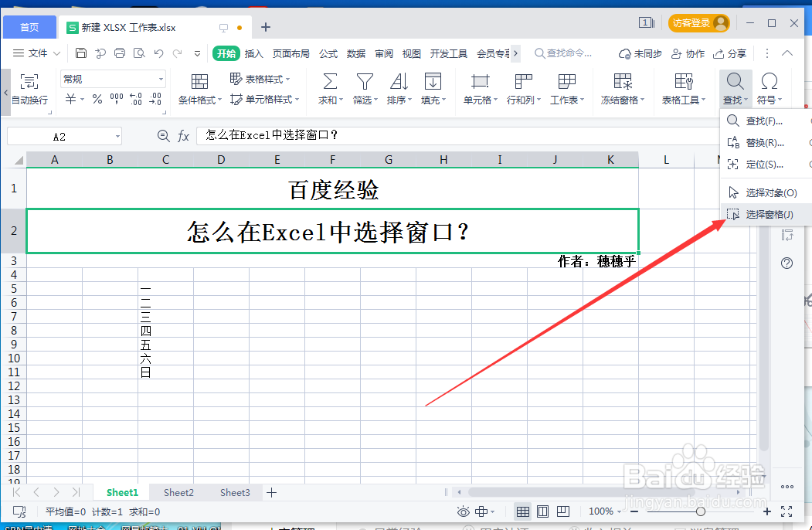This screenshot has width=812, height=530.
Task: Expand more ribbon tabs arrow
Action: (515, 53)
